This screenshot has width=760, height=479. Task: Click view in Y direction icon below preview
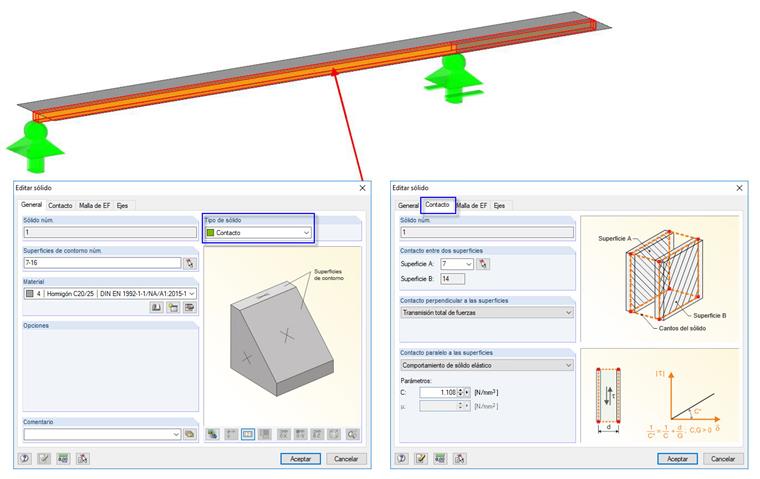point(301,434)
